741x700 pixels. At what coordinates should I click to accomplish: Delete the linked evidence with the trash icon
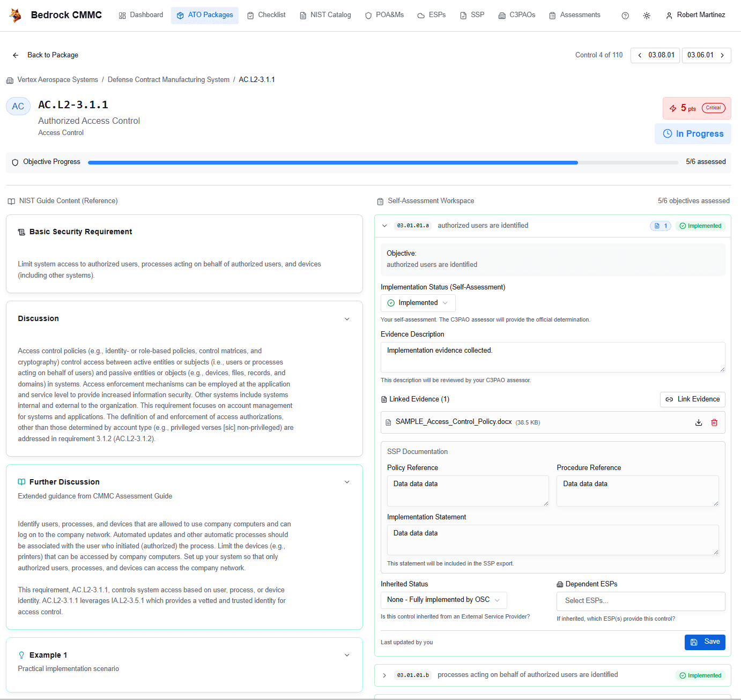714,422
